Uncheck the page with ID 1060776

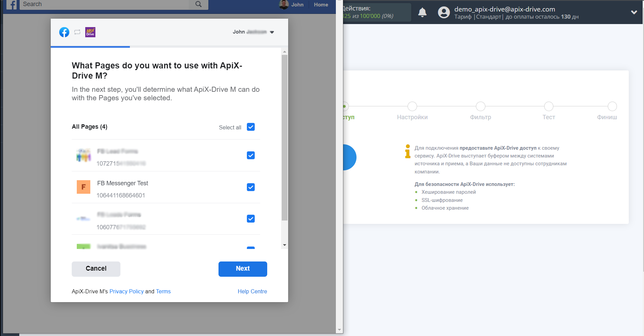click(x=251, y=219)
